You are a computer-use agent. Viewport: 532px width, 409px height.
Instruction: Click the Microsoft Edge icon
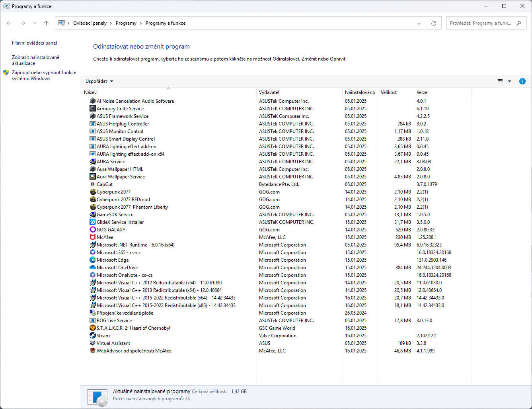[93, 260]
